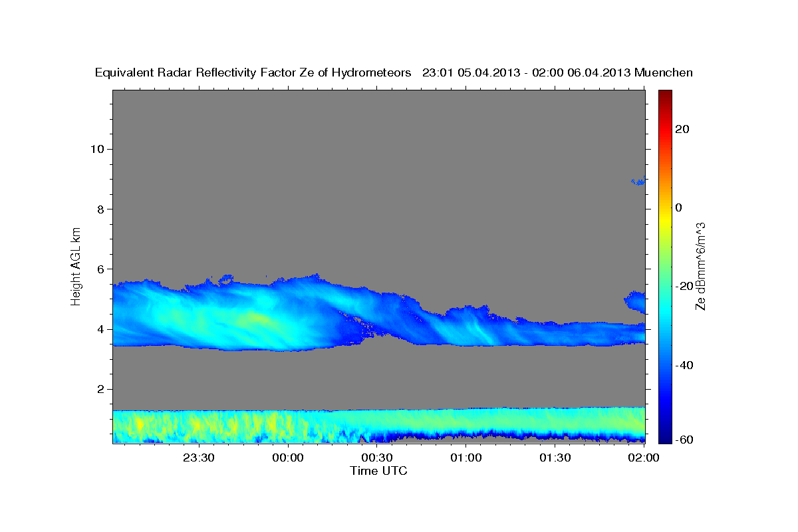
Task: Click the plot title 'Equivalent Radar Reflectivity Factor Ze of Hydrometeors'
Action: coord(253,73)
